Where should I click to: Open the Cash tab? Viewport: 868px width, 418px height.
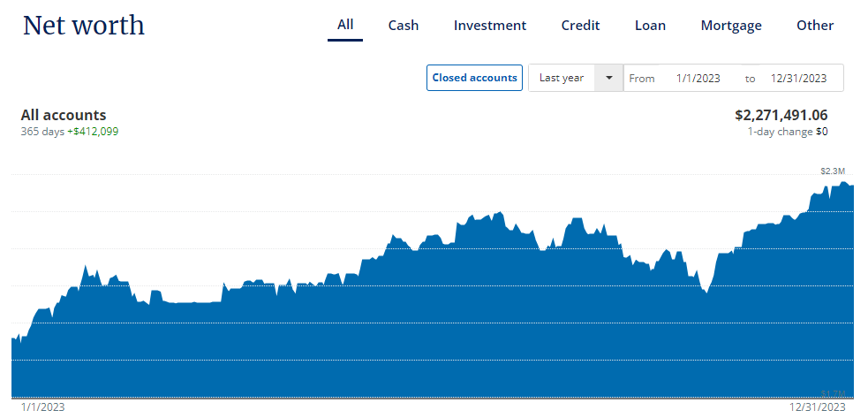[x=403, y=26]
